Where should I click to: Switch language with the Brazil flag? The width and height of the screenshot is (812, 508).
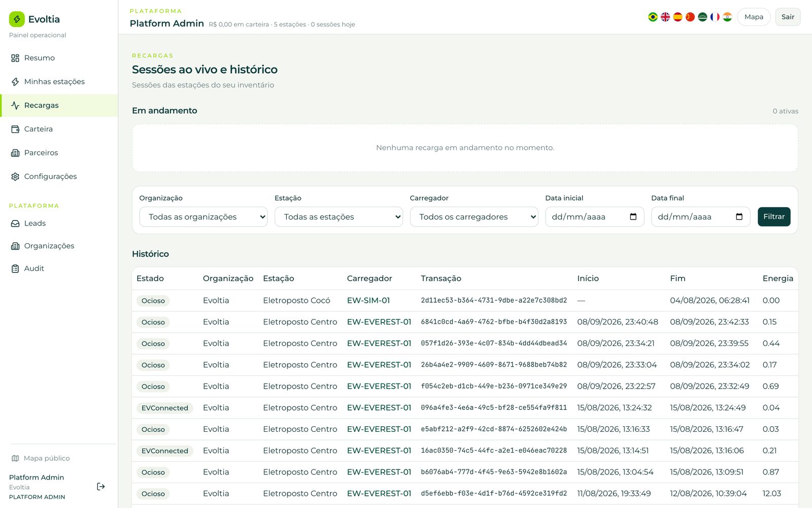(653, 17)
